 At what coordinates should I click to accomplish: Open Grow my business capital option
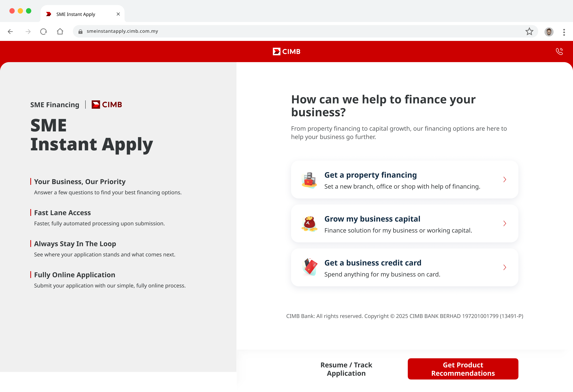point(405,223)
